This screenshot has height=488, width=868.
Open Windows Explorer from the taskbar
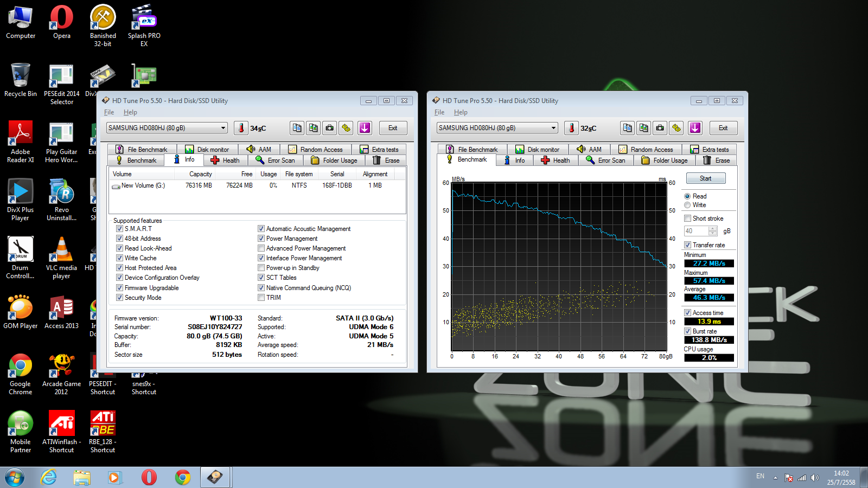click(x=82, y=477)
